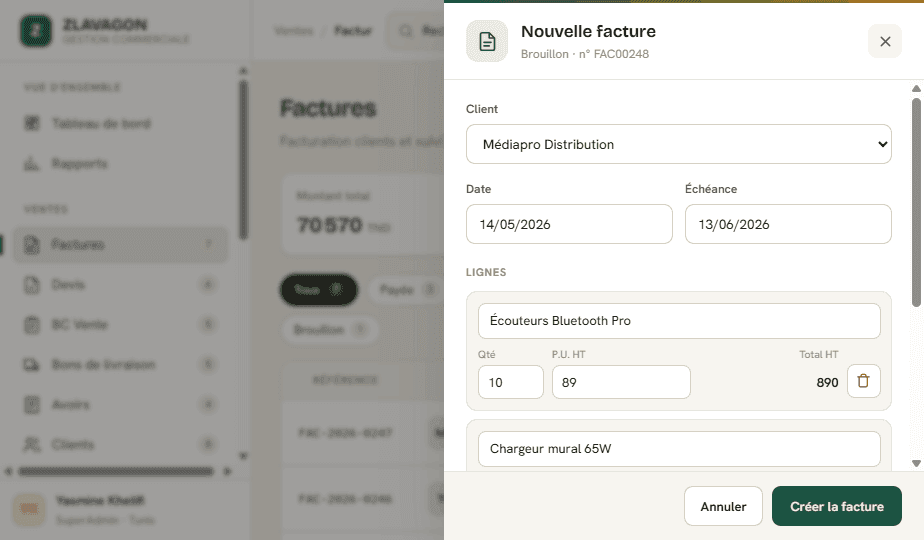Edit the Date field 14/05/2026
Screen dimensions: 924x540
[569, 224]
